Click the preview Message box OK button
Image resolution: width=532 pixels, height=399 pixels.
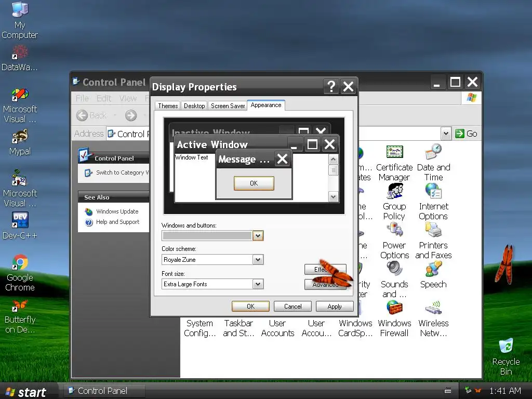click(x=254, y=183)
